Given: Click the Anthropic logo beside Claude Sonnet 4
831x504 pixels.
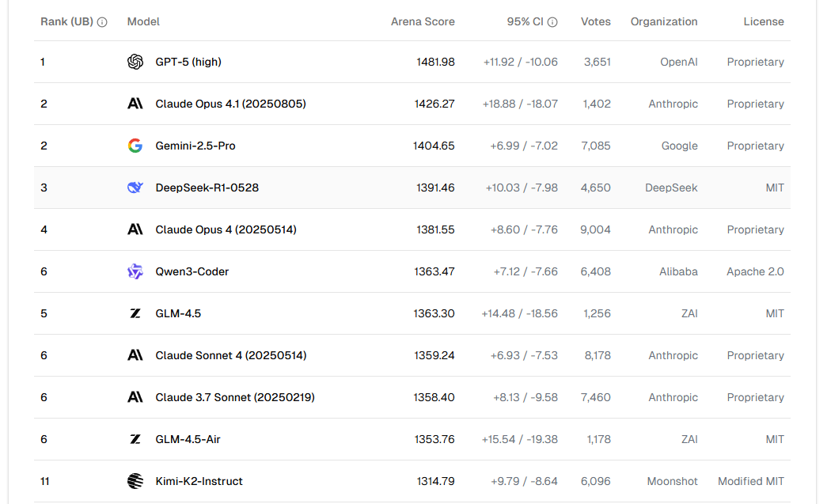Looking at the screenshot, I should tap(135, 355).
